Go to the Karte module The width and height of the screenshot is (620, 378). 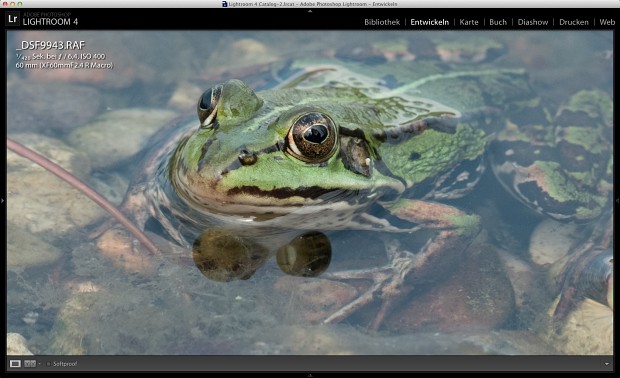point(469,22)
